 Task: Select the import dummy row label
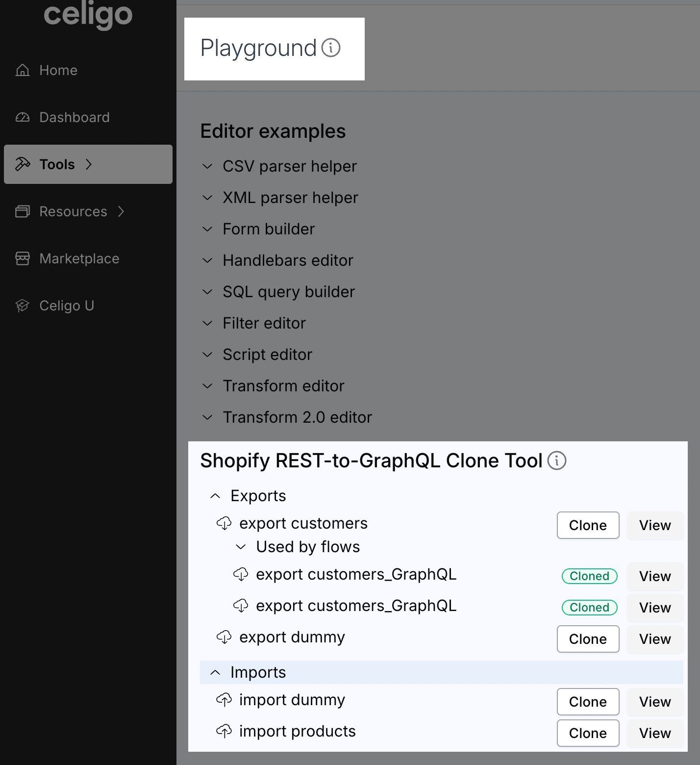click(292, 700)
